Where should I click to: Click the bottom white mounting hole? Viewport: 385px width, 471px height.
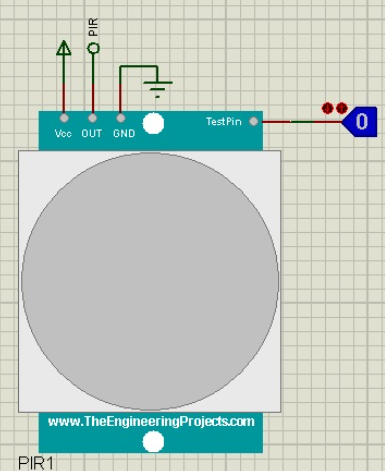pyautogui.click(x=153, y=441)
